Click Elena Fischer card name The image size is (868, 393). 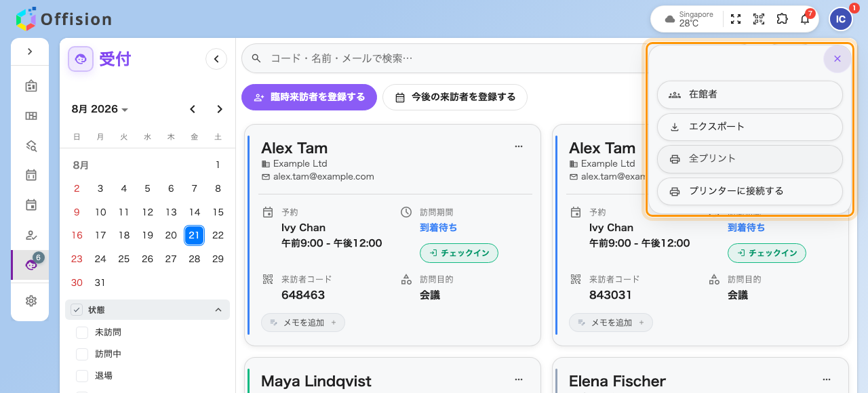[x=617, y=381]
